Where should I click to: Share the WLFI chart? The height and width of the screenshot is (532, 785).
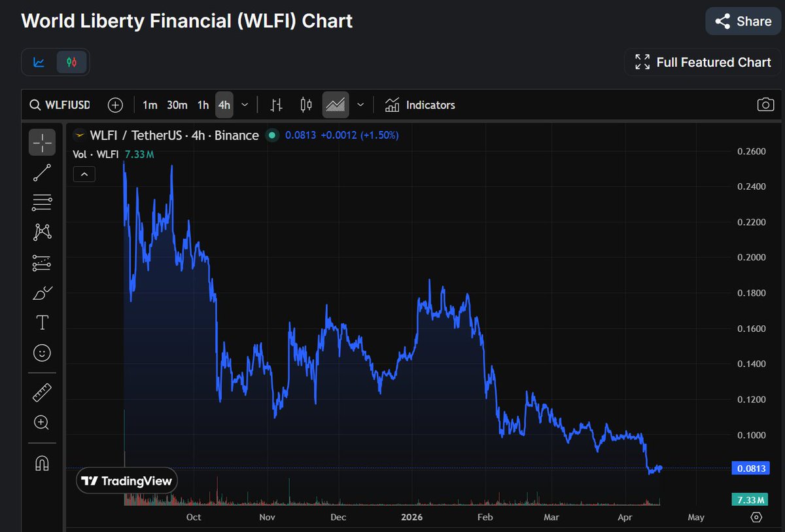(x=743, y=22)
